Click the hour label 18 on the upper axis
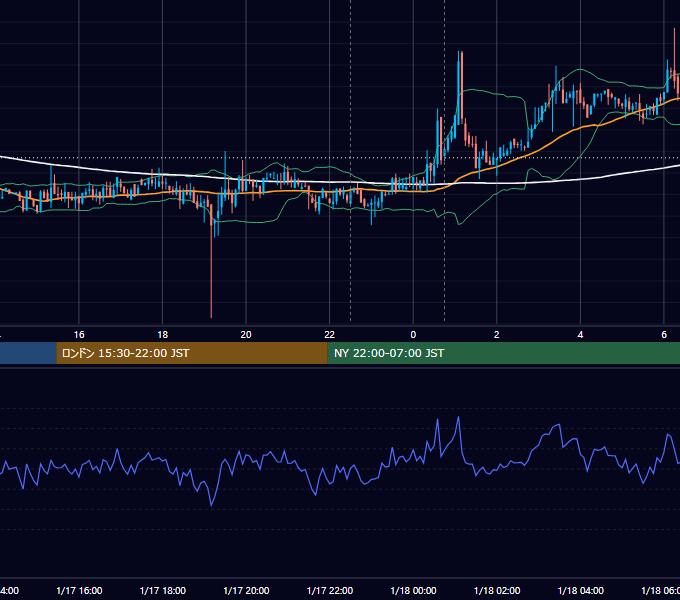This screenshot has width=680, height=600. [x=163, y=335]
